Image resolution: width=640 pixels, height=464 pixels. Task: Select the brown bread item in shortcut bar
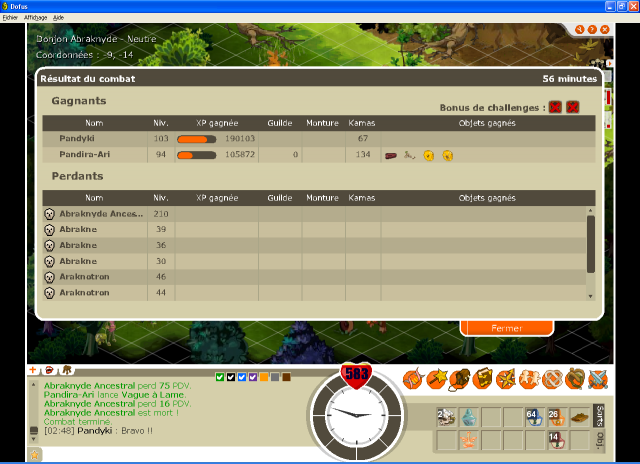point(580,417)
